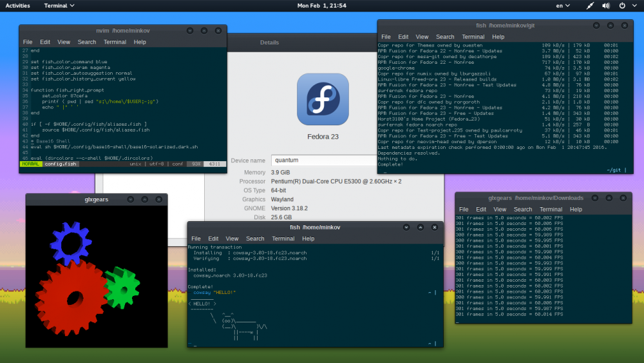The width and height of the screenshot is (644, 363).
Task: Click the volume speaker icon in top bar
Action: 606,6
